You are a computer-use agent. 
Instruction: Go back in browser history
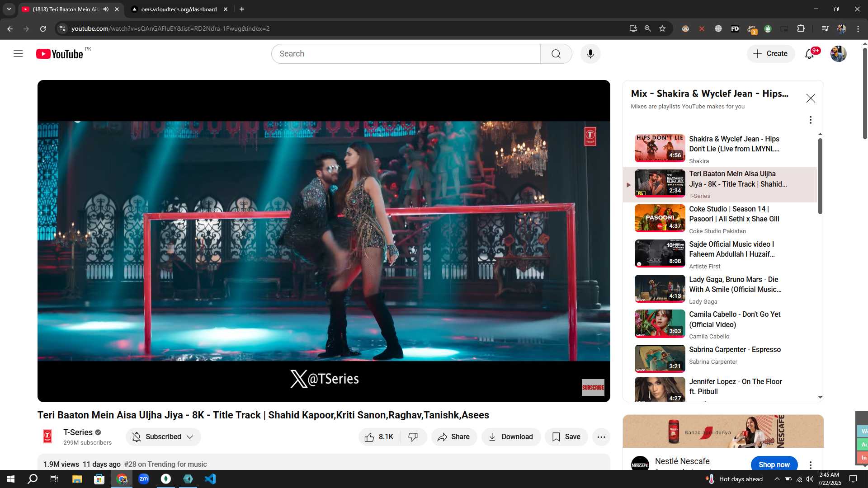tap(10, 28)
